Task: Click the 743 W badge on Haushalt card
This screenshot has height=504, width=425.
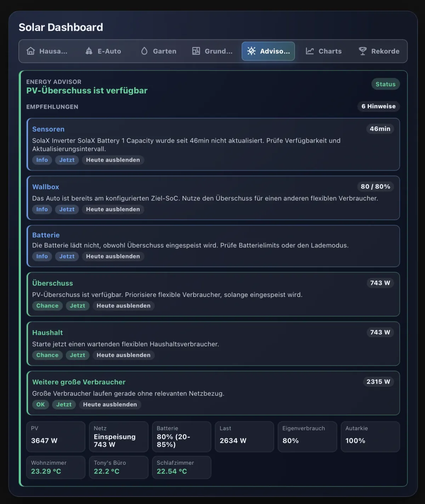Action: (380, 332)
